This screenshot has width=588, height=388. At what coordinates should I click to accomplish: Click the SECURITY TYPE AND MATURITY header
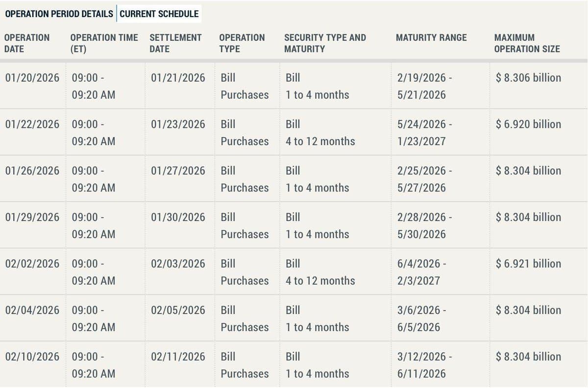[324, 43]
